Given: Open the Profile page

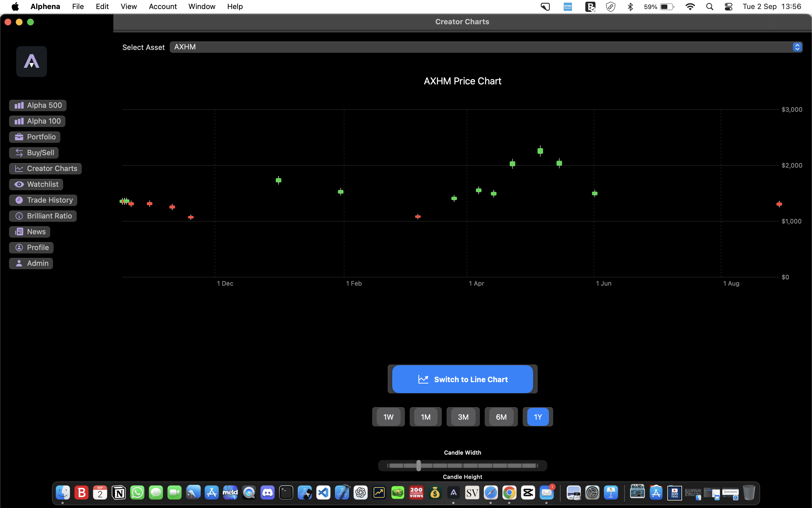Looking at the screenshot, I should [x=31, y=247].
